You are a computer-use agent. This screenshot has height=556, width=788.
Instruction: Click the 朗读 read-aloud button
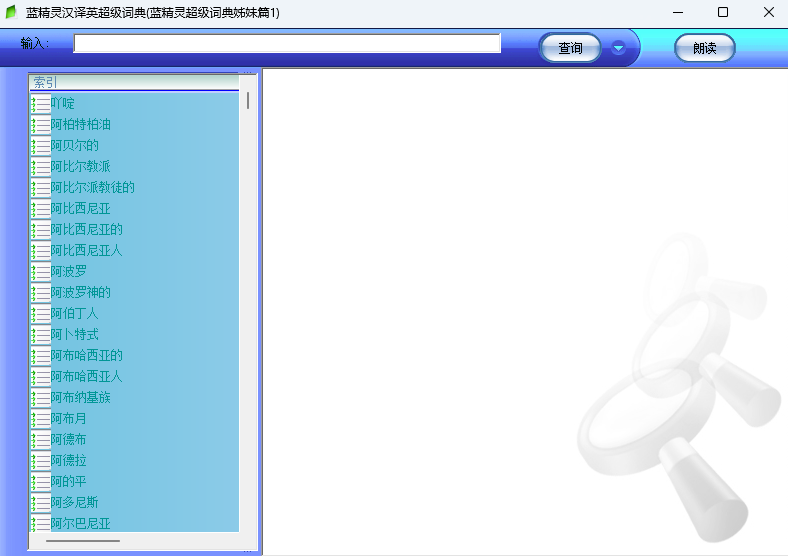[705, 48]
